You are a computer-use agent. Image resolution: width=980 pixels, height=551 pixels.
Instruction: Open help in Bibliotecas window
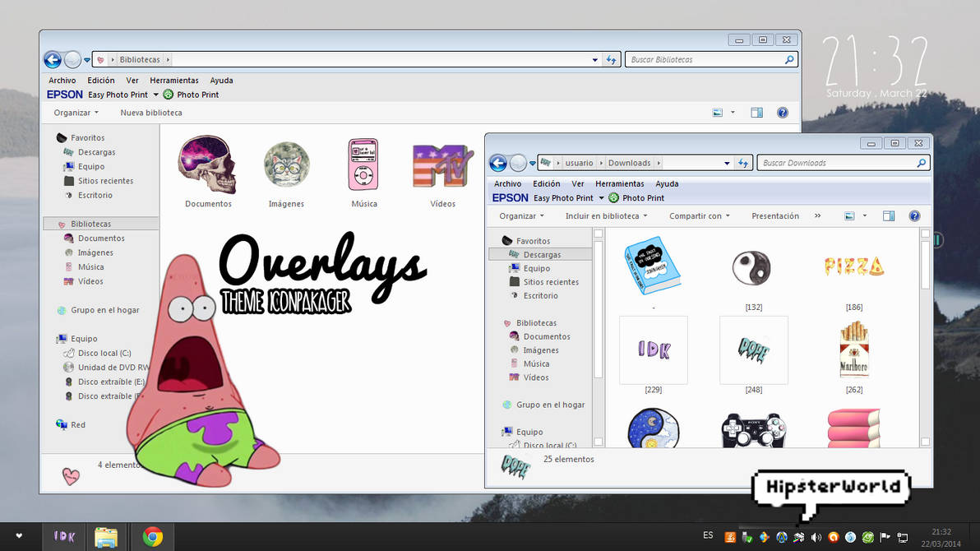pos(783,113)
